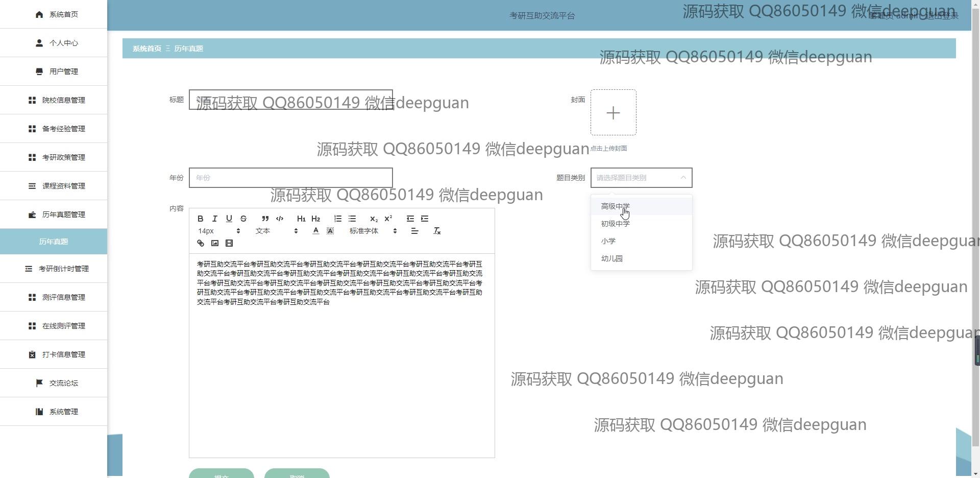980x478 pixels.
Task: Create a bulleted list
Action: (x=352, y=219)
